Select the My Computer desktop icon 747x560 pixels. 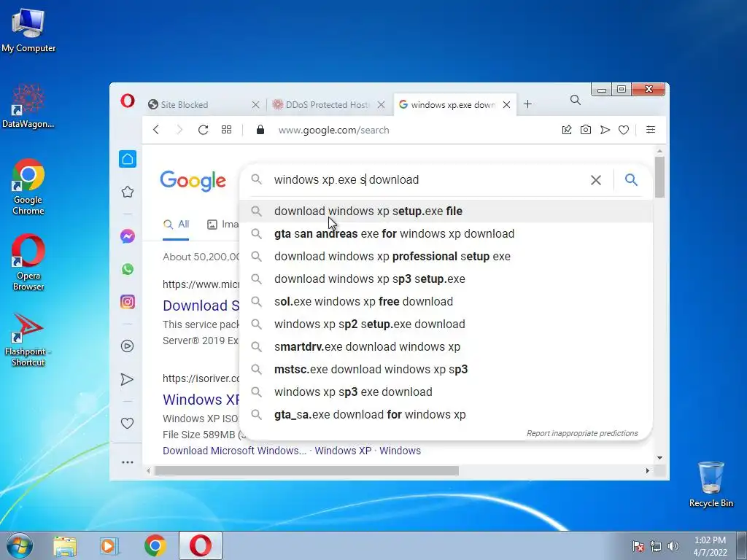(x=28, y=29)
